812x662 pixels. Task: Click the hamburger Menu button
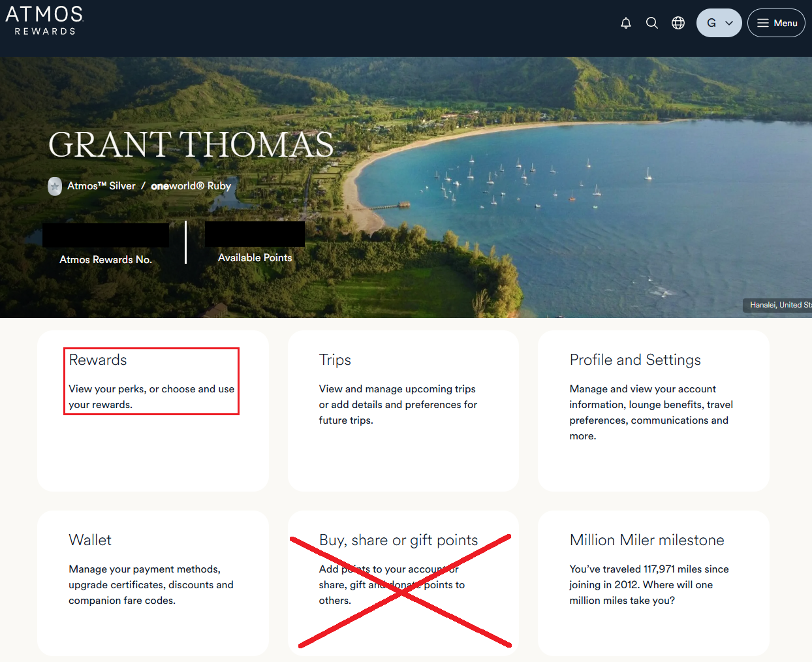pyautogui.click(x=776, y=23)
